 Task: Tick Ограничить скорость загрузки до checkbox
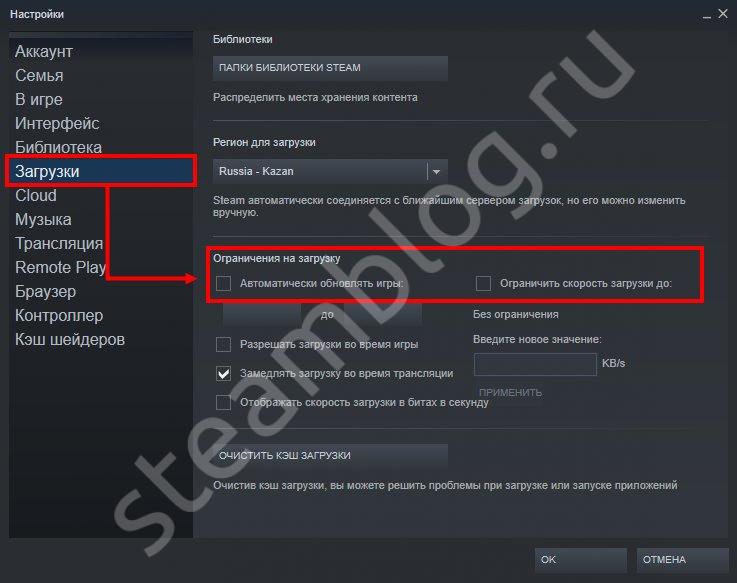coord(483,284)
